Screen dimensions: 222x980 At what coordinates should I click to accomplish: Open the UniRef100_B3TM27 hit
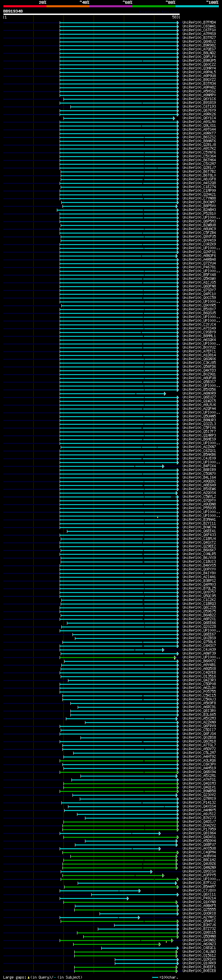(x=199, y=38)
